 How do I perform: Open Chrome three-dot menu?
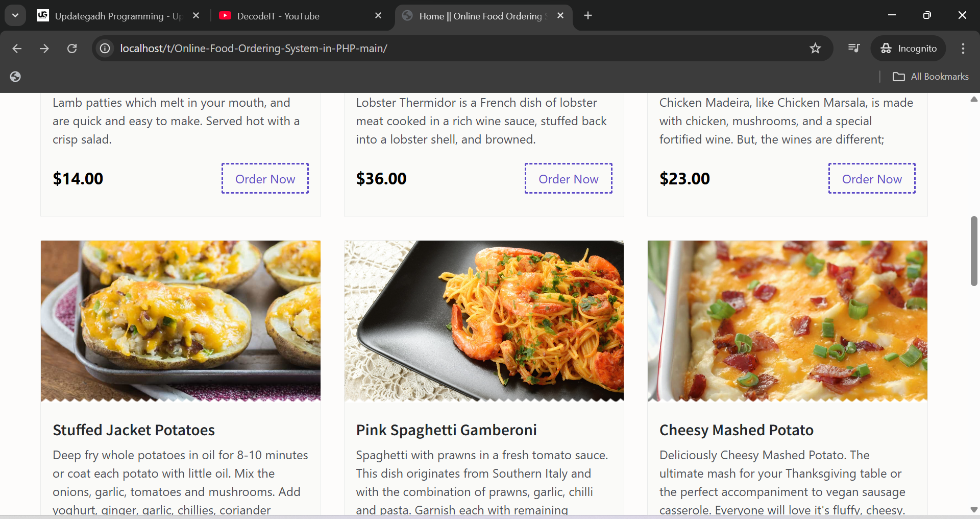pos(963,49)
